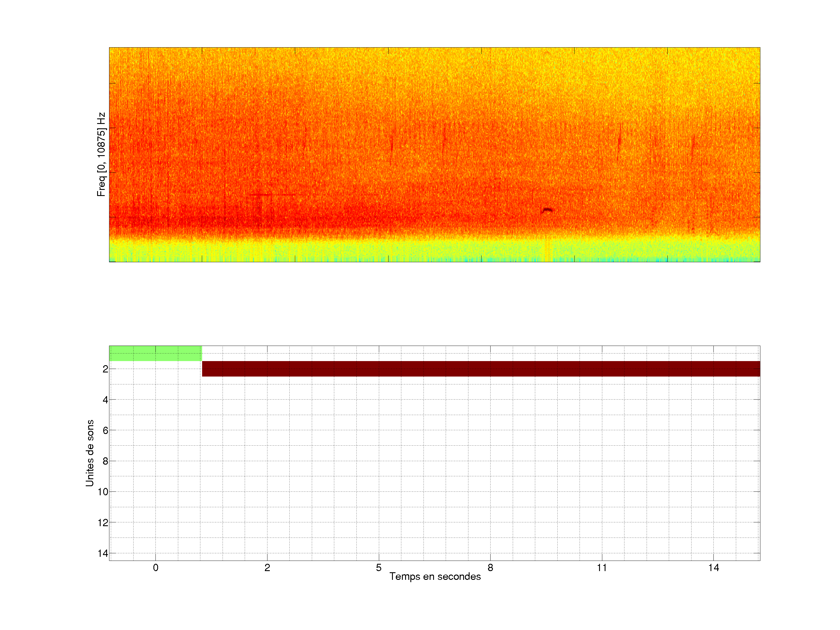Image resolution: width=840 pixels, height=630 pixels.
Task: Click the 'Temps en secondes' axis label
Action: pos(435,576)
